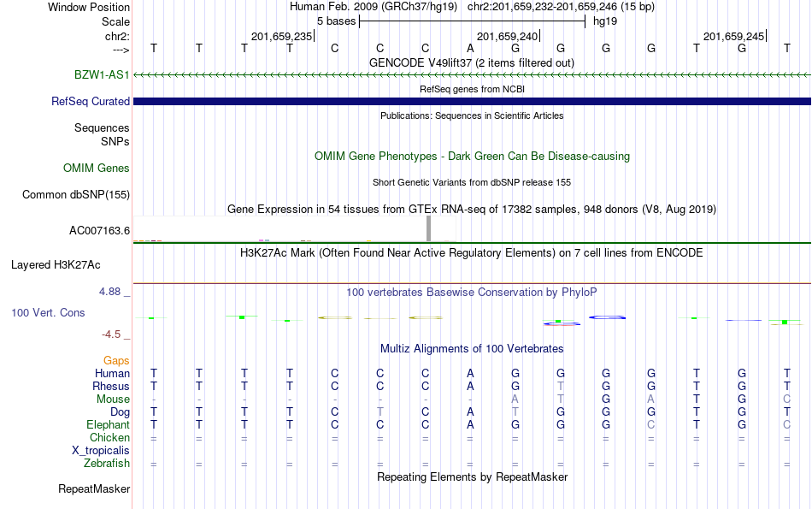Click the BZW1-AS1 green arrowed transcript line
Screen dimensions: 812x509
472,75
